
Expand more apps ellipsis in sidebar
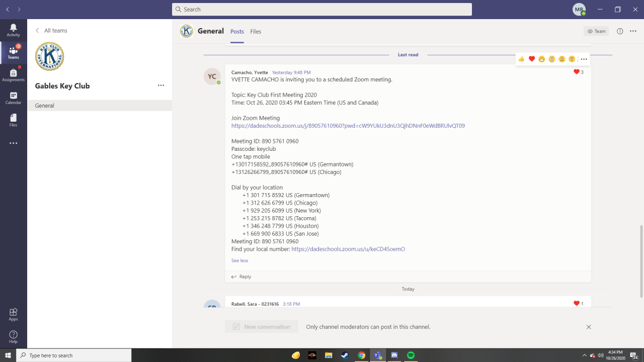(x=14, y=143)
